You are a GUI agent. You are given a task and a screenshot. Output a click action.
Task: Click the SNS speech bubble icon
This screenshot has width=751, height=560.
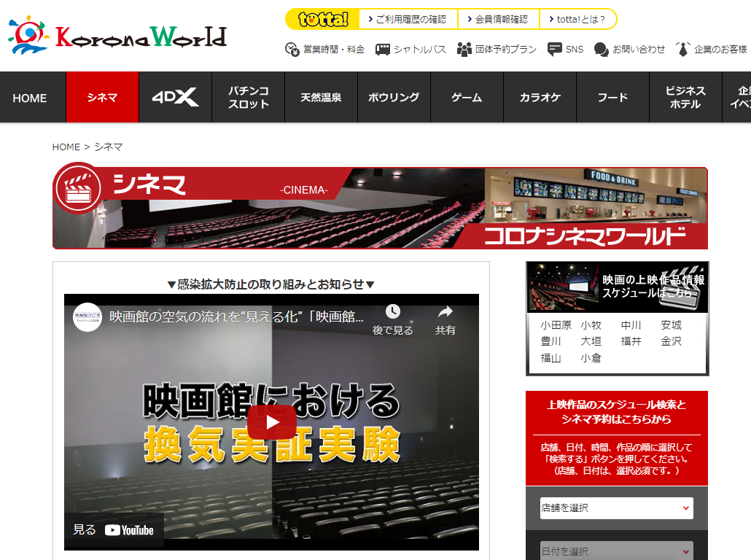(x=555, y=49)
